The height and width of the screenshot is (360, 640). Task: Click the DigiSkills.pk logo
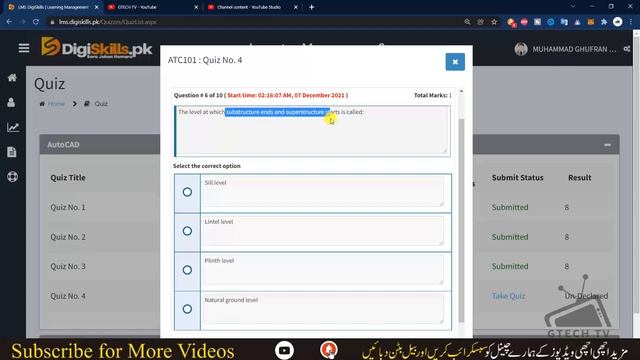coord(96,48)
